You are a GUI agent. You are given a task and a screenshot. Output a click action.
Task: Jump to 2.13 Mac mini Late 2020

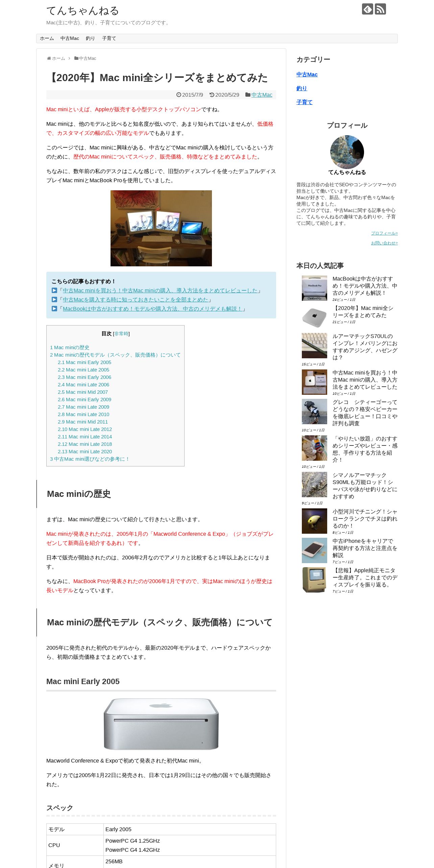click(x=85, y=452)
